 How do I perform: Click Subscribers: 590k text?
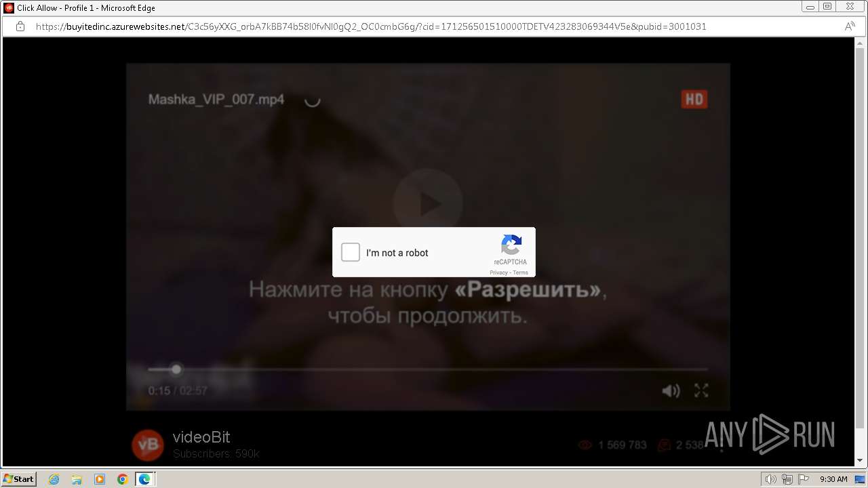pos(216,453)
